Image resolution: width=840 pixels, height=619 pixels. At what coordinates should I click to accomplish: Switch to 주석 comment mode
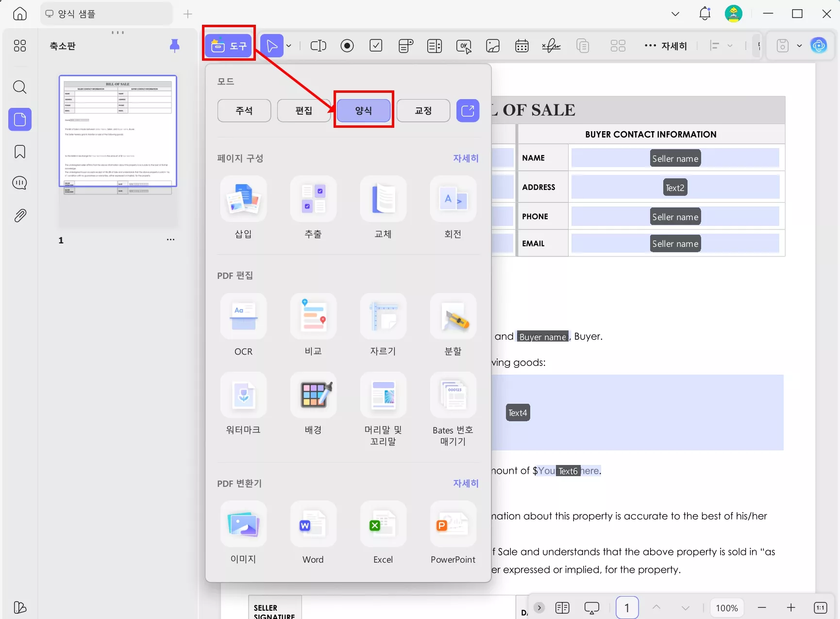[x=244, y=111]
